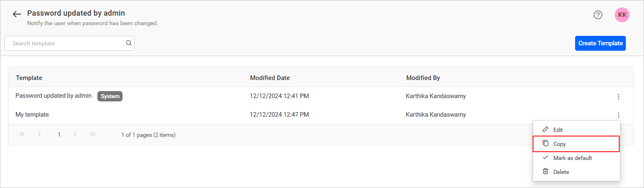Click the Create Template button
Image resolution: width=644 pixels, height=188 pixels.
600,43
